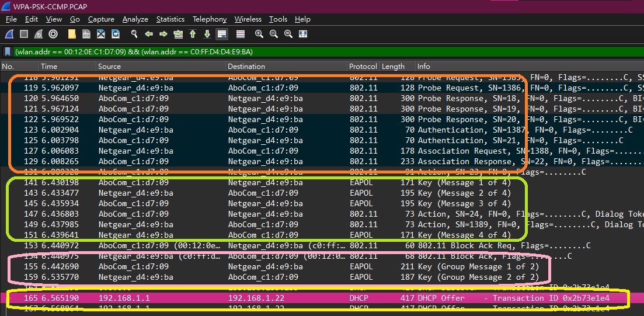This screenshot has width=644, height=316.
Task: Jump to the last packet
Action: [x=207, y=34]
